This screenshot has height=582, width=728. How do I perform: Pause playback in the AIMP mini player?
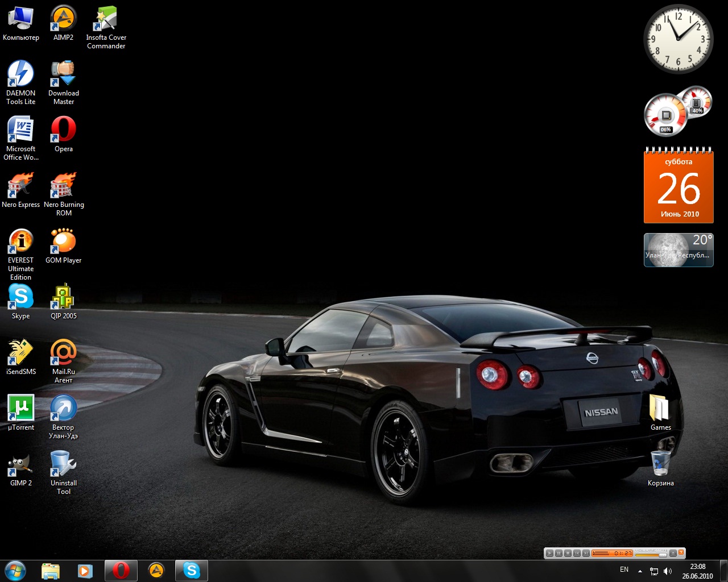tap(559, 553)
